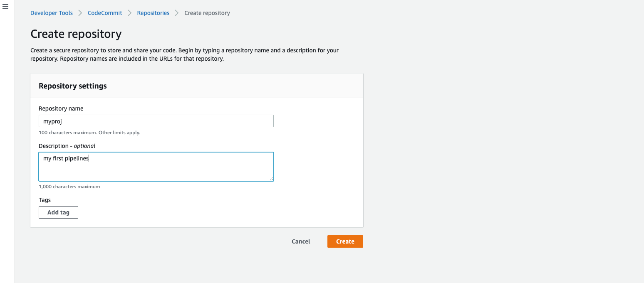Click the description box resize handle
The height and width of the screenshot is (283, 644).
[272, 179]
